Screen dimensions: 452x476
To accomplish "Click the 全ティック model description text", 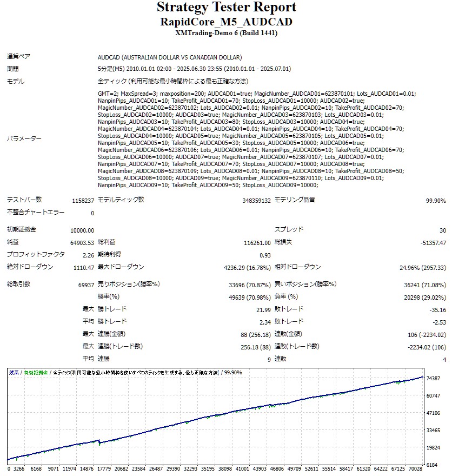I will tap(173, 81).
